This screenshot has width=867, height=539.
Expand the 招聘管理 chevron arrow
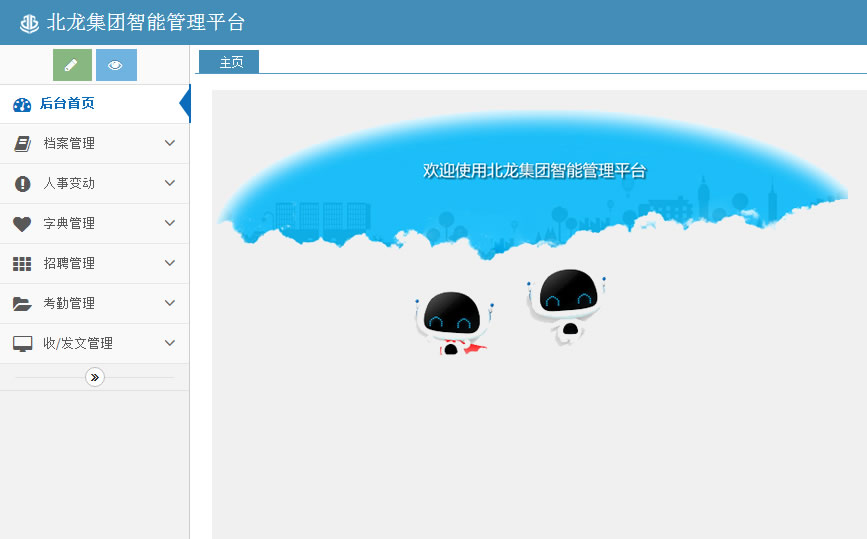(x=170, y=263)
